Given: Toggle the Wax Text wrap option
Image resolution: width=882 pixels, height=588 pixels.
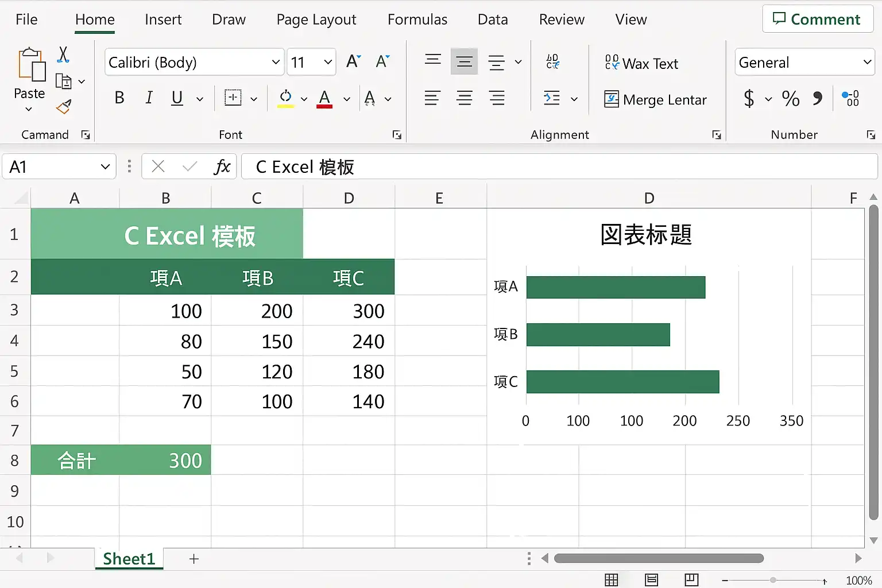Looking at the screenshot, I should (x=641, y=63).
